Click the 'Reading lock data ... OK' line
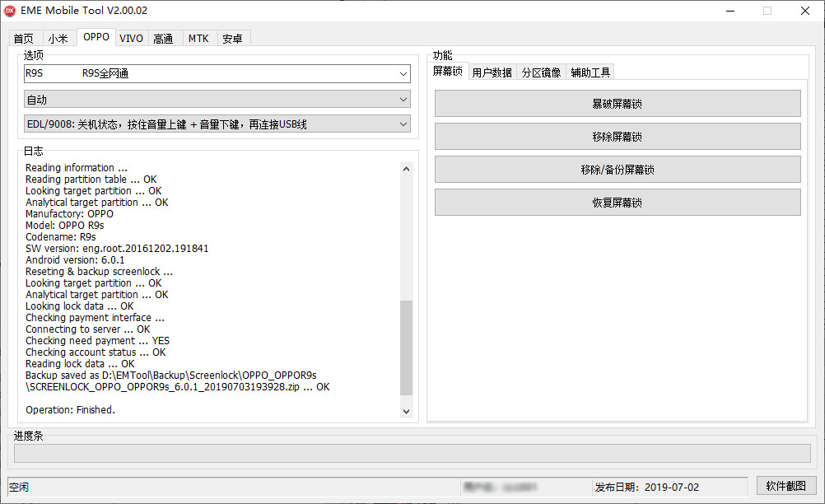Viewport: 825px width, 504px height. point(80,364)
